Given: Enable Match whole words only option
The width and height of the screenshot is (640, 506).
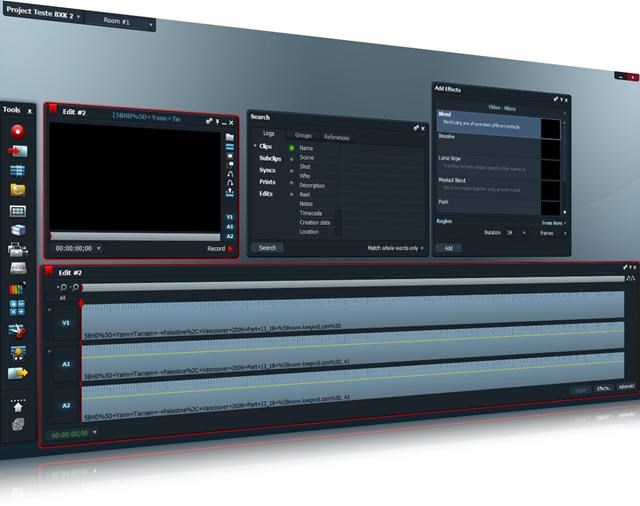Looking at the screenshot, I should (x=421, y=247).
